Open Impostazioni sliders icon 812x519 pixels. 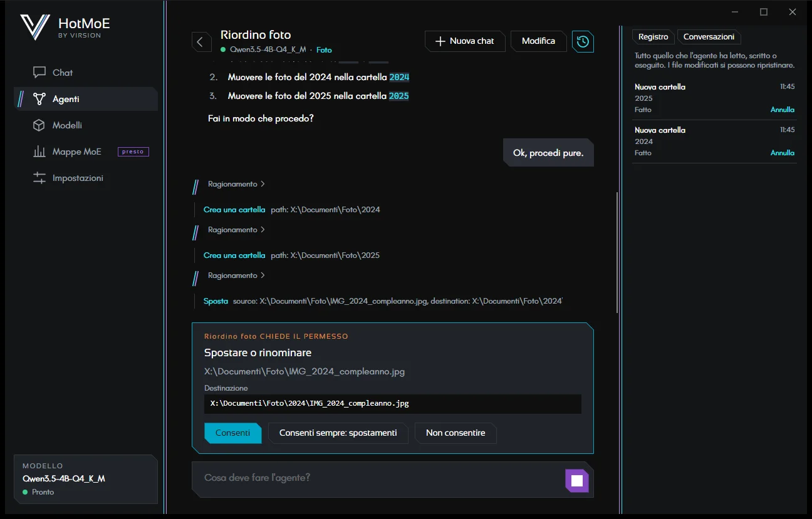pos(39,178)
